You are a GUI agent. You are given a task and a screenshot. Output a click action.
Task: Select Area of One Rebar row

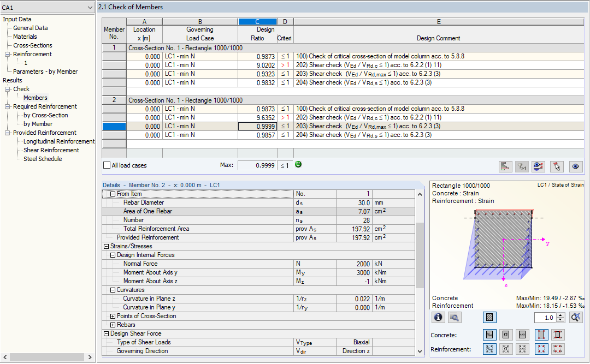258,211
